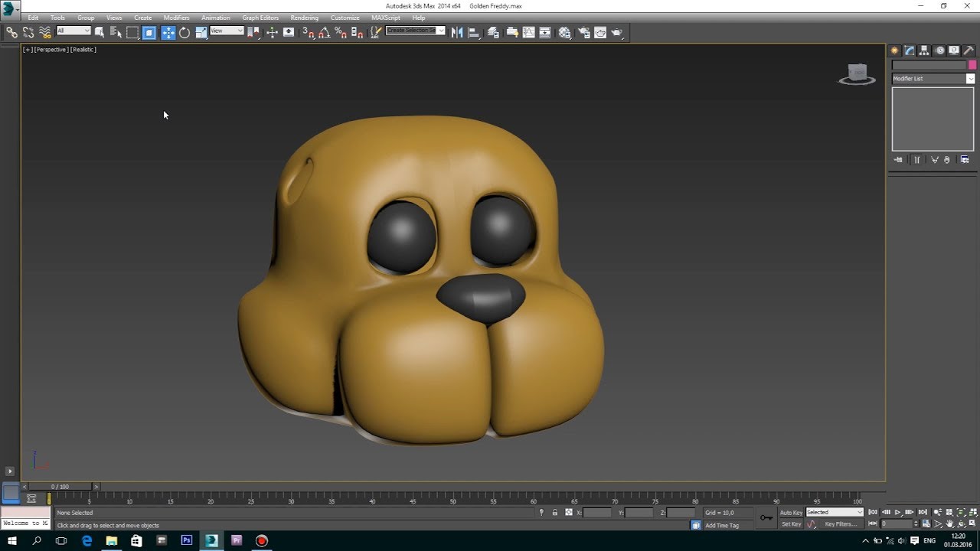Activate the Select Object tool
Image resolution: width=980 pixels, height=551 pixels.
(x=100, y=32)
